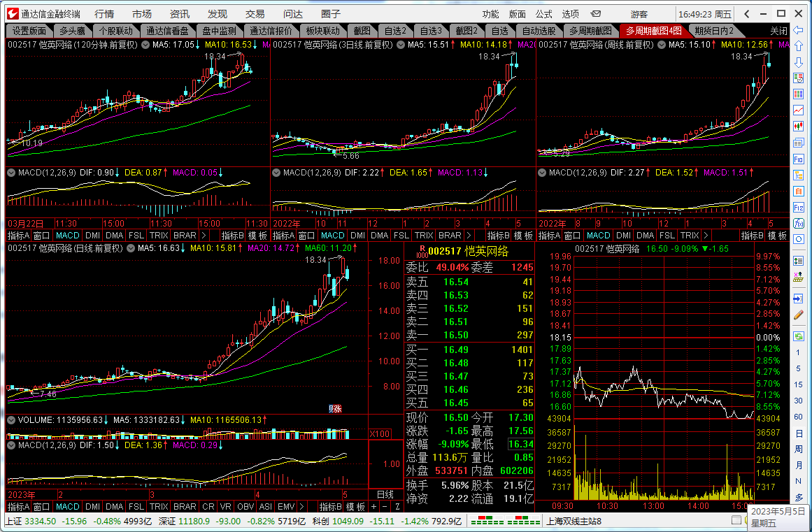Expand the daily chart MACD indicator dropdown

11,445
